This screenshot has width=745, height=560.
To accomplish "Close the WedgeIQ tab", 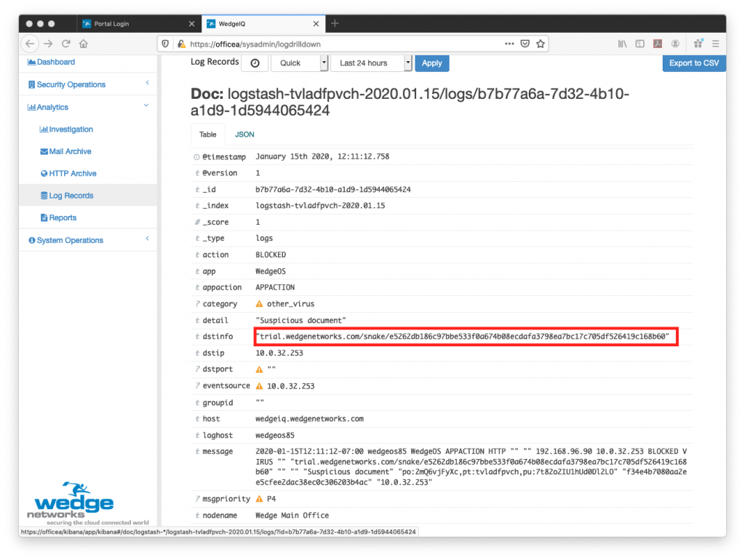I will (316, 24).
